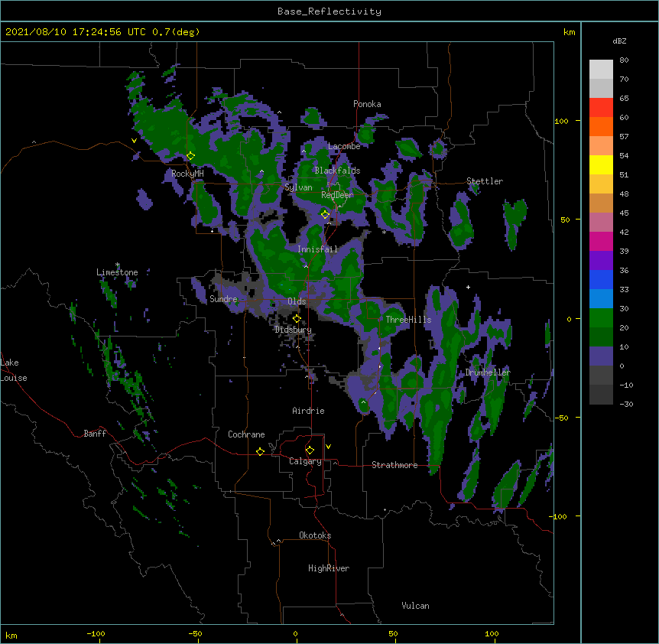
Task: Click the yellow v marker northwest of RockyMH
Action: [134, 141]
